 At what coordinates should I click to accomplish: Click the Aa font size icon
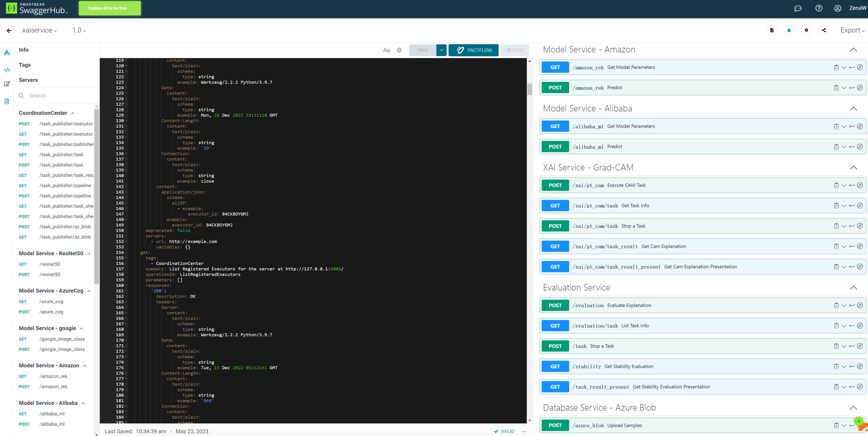[386, 50]
